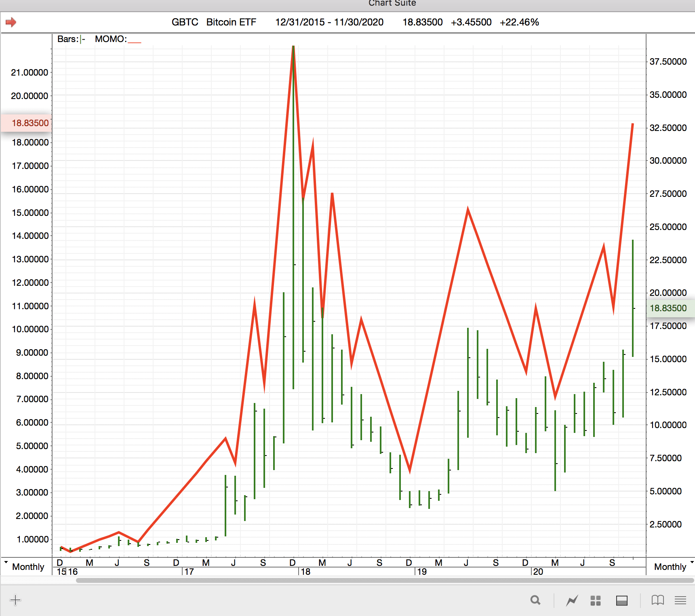Click the MOMO indicator legend label

(x=111, y=39)
